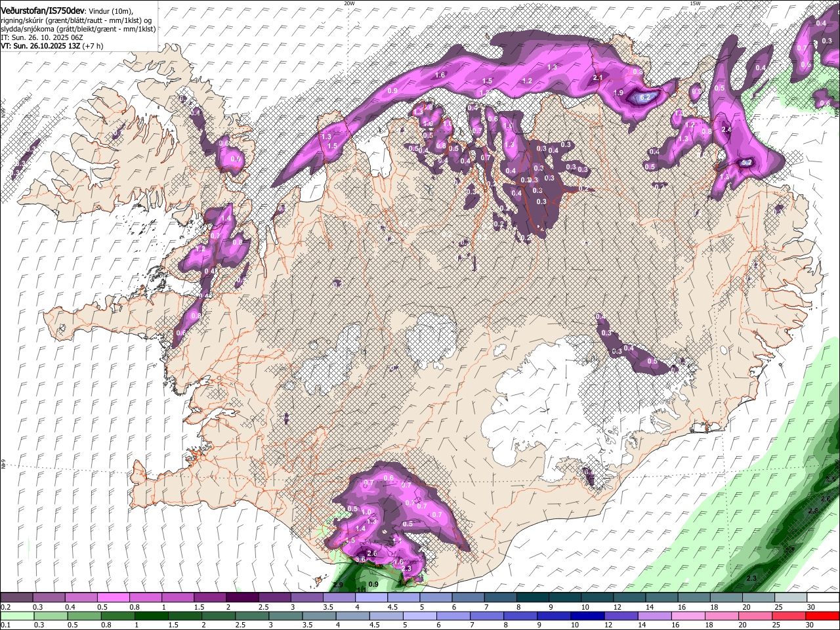The height and width of the screenshot is (630, 840).
Task: Click the 0.4 label in the purple legend row
Action: click(x=69, y=607)
